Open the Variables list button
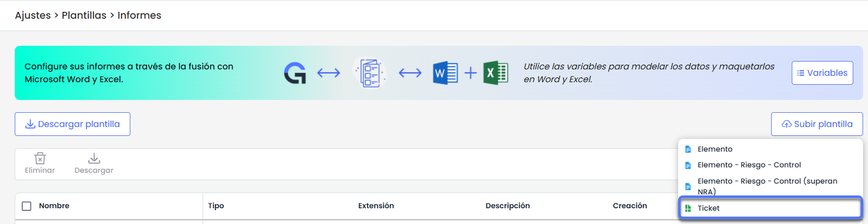868x224 pixels. 822,73
